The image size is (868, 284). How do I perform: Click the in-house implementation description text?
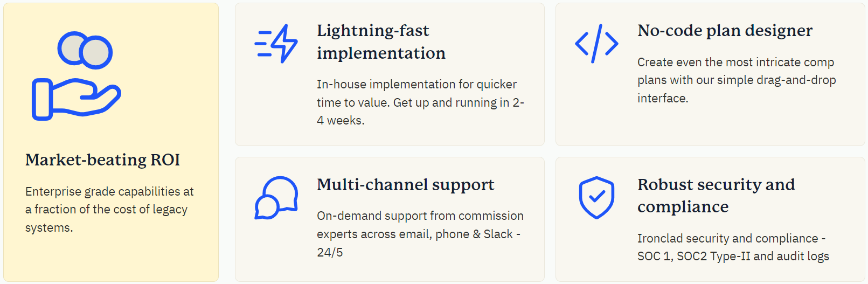(420, 102)
